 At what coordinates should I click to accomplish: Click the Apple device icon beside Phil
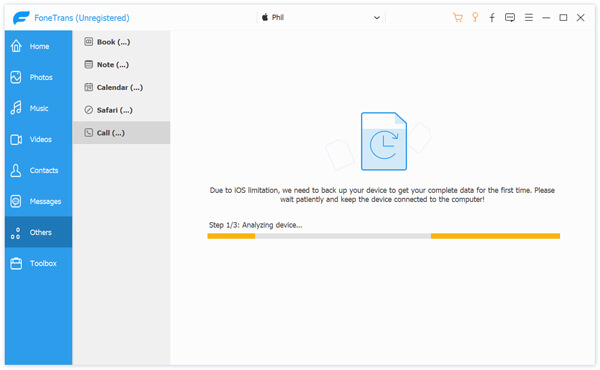click(x=265, y=17)
